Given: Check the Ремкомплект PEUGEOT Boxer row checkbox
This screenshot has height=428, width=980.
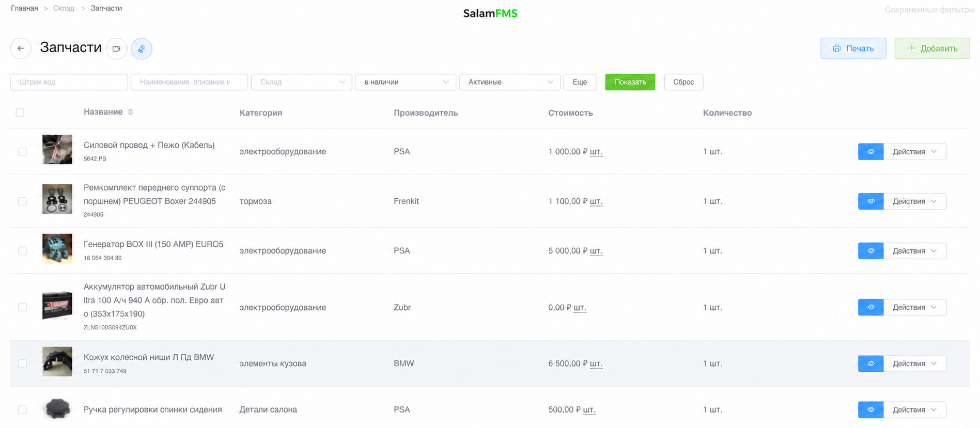Looking at the screenshot, I should click(22, 201).
